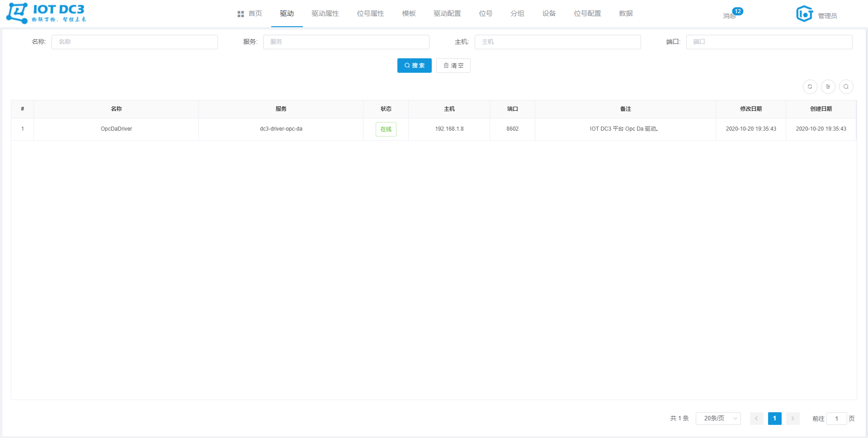Viewport: 868px width, 438px height.
Task: Open the 设备 tab
Action: coord(549,14)
